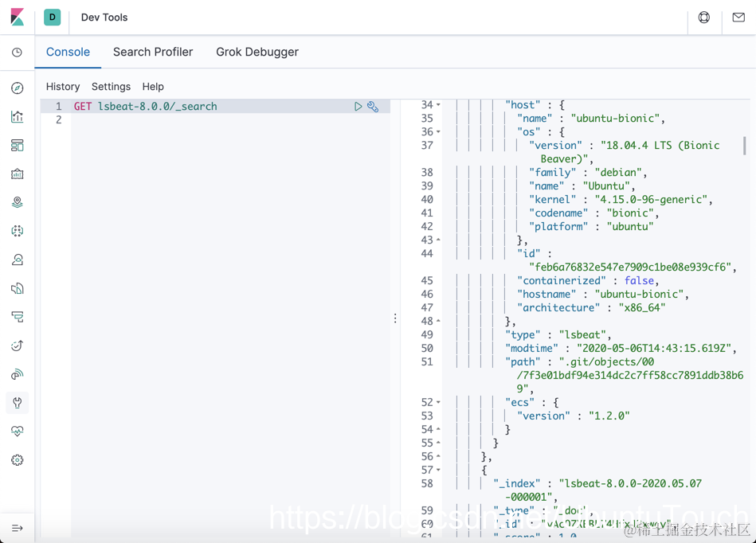Click the GET lsbeat-8.0.0/_search request line
Viewport: 756px width, 543px height.
point(145,107)
